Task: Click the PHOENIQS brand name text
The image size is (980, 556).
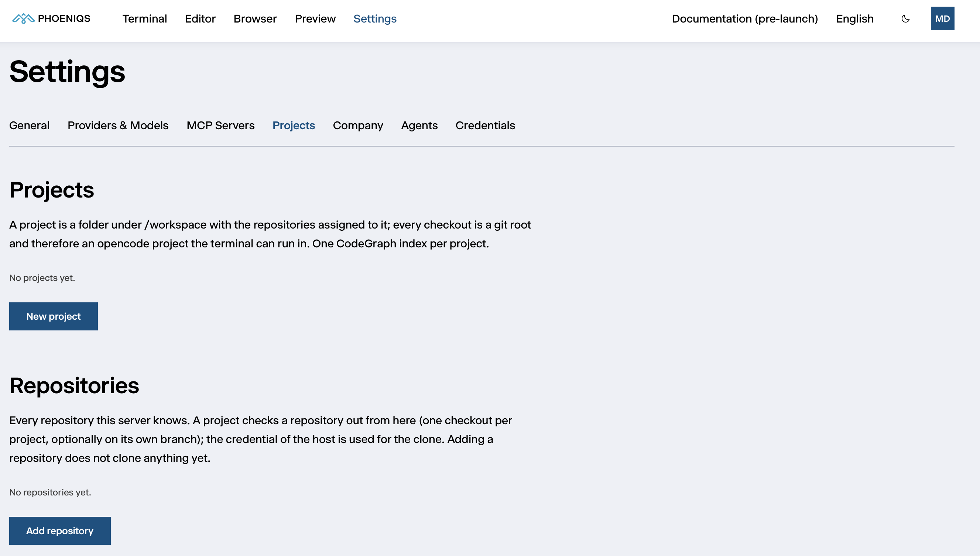Action: coord(64,18)
